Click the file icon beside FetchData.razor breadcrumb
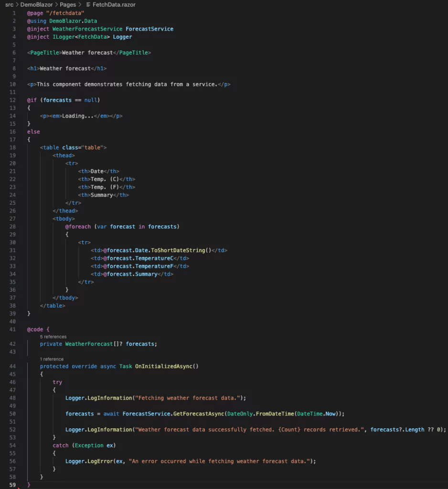The width and height of the screenshot is (448, 489). 88,5
